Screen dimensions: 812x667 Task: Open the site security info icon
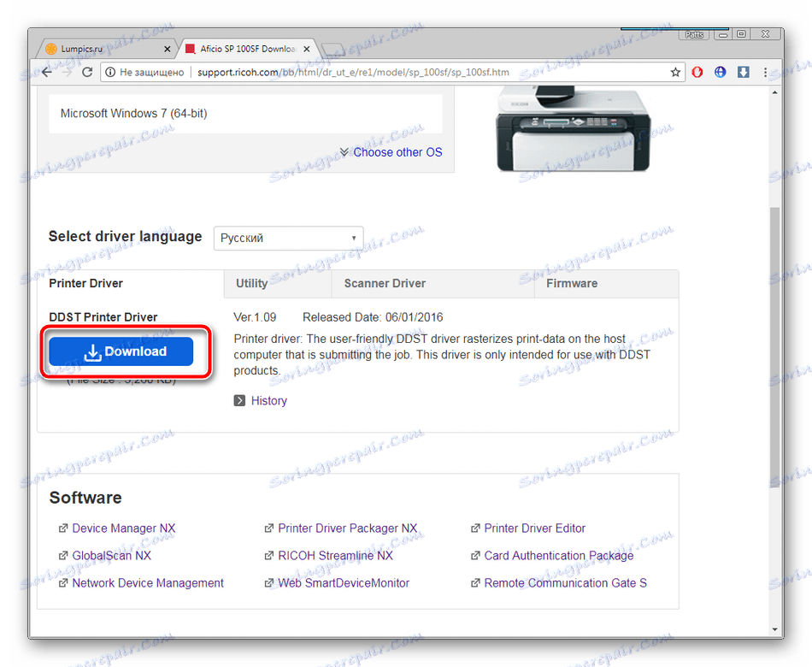(110, 72)
